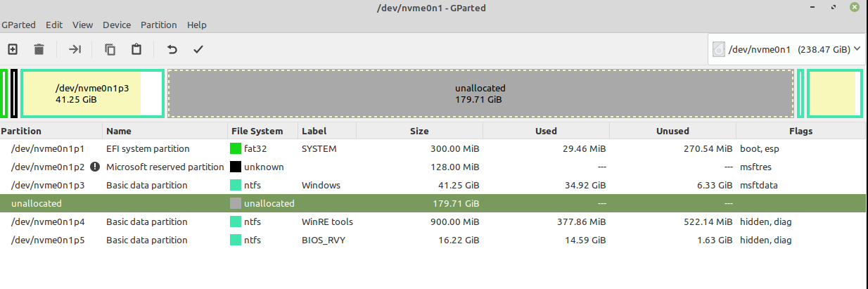
Task: Open the Partition menu
Action: pos(159,25)
